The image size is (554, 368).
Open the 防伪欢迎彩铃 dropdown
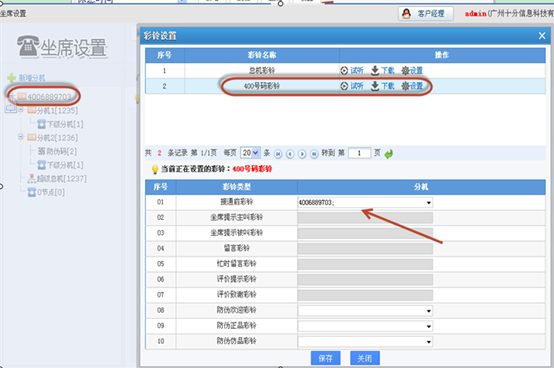(365, 311)
